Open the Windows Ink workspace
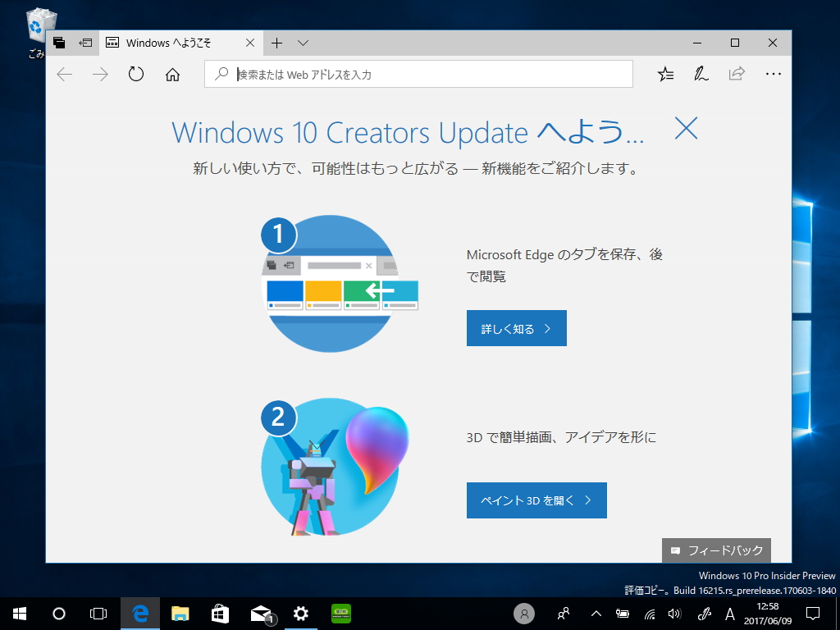 (703, 614)
